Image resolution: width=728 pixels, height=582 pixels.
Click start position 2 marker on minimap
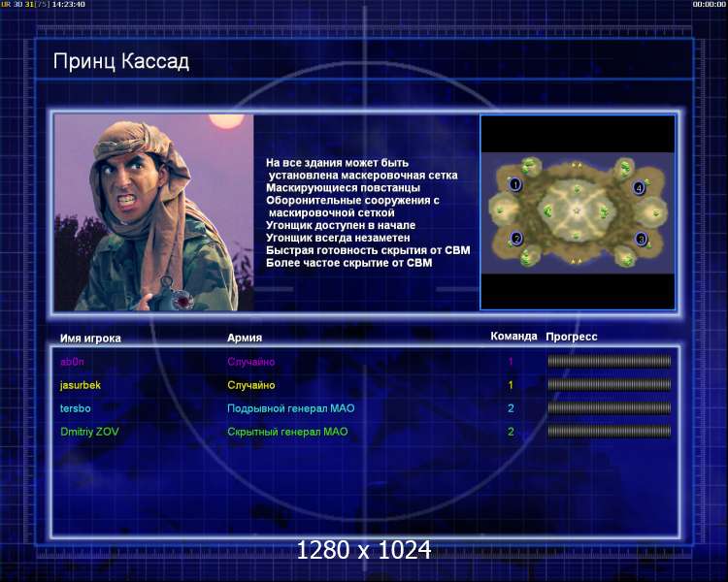tap(516, 239)
